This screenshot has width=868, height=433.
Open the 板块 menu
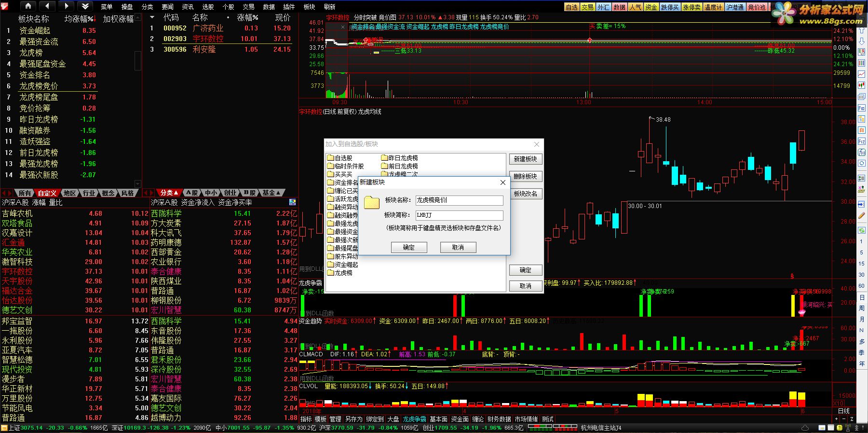[310, 7]
